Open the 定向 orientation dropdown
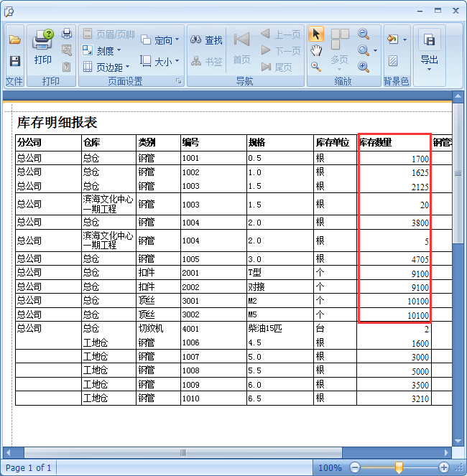This screenshot has width=467, height=476. 157,40
